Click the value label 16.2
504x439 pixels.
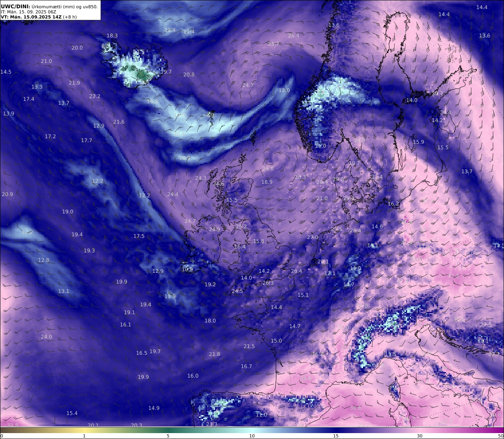click(x=394, y=204)
